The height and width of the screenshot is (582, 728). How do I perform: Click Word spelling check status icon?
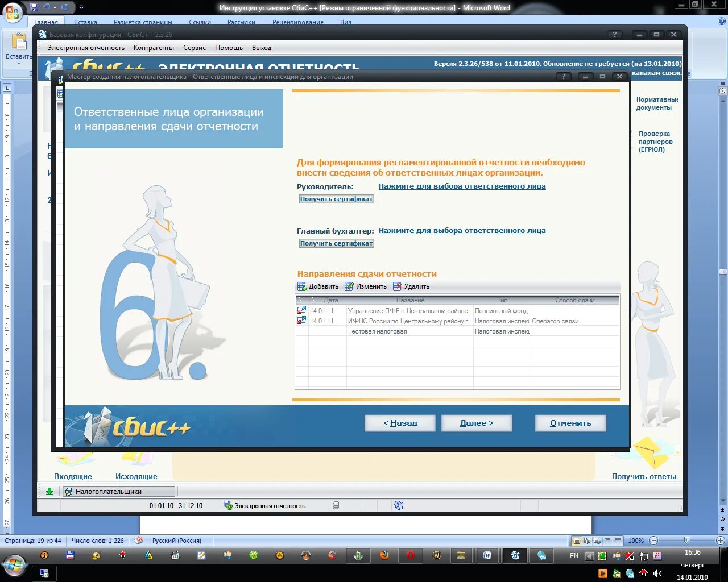138,541
